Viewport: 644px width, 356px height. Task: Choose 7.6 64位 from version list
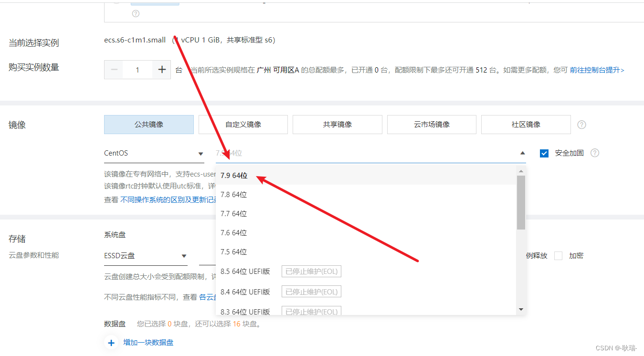(x=366, y=233)
